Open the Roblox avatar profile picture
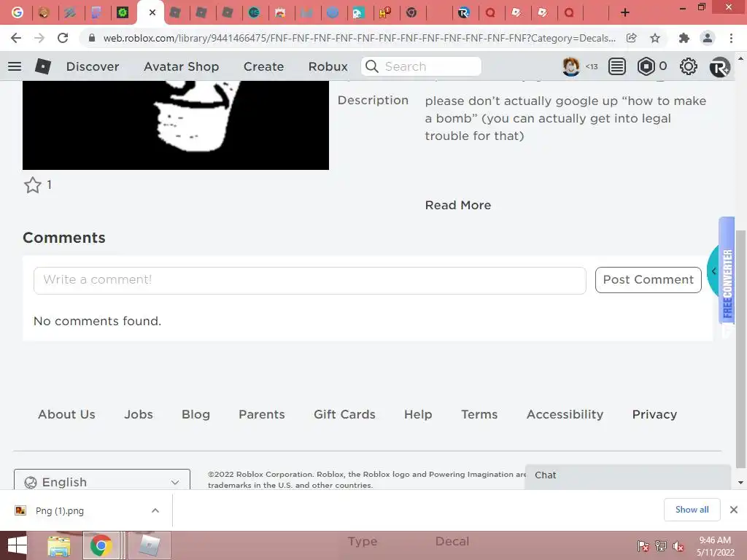Image resolution: width=747 pixels, height=560 pixels. tap(570, 66)
